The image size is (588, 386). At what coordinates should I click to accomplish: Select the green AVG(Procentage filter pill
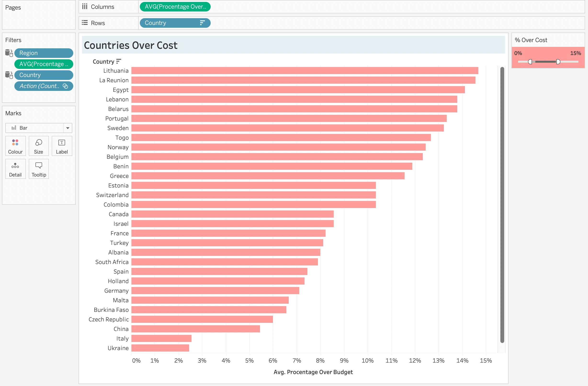pos(44,64)
